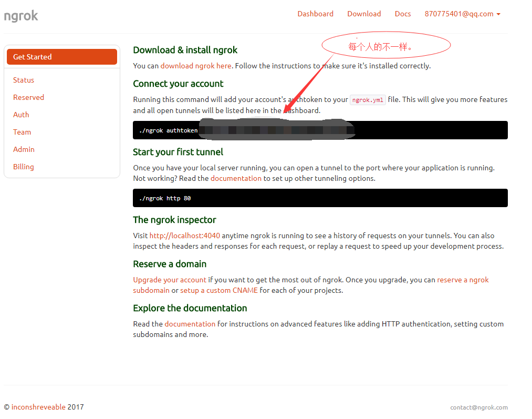The image size is (532, 419).
Task: Open the 'reserve a ngrok subdomain' link
Action: click(x=463, y=280)
